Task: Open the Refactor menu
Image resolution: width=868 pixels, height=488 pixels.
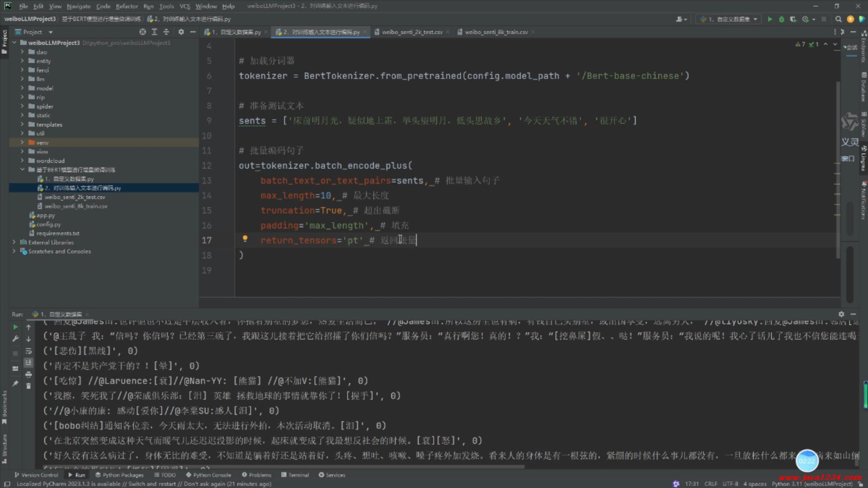Action: pos(127,6)
